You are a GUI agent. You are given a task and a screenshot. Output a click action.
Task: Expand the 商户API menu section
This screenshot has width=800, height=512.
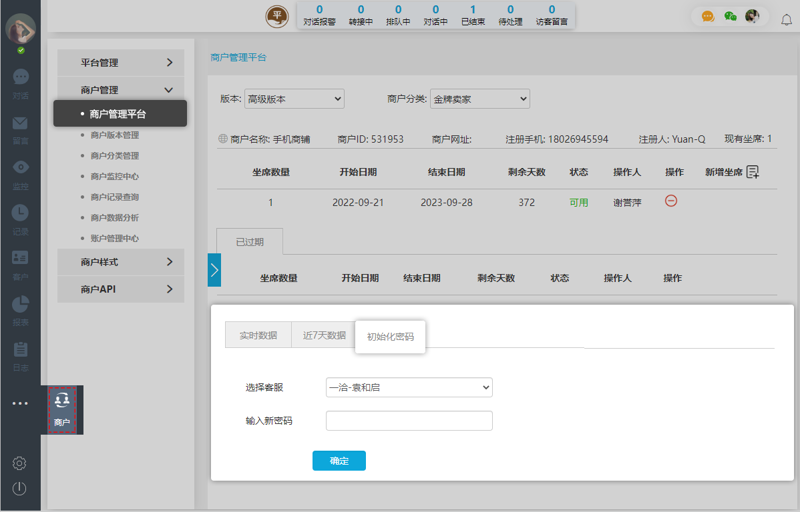(x=121, y=289)
